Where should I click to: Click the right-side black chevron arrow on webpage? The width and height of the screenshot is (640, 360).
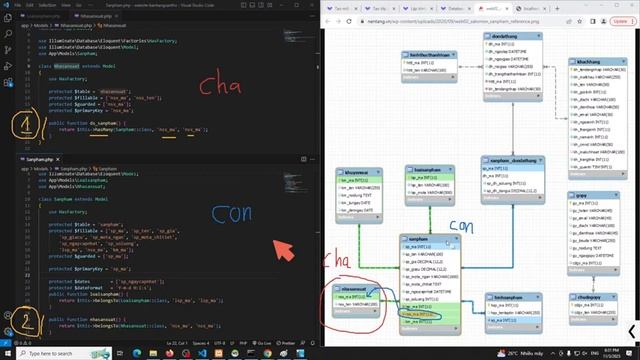click(632, 331)
